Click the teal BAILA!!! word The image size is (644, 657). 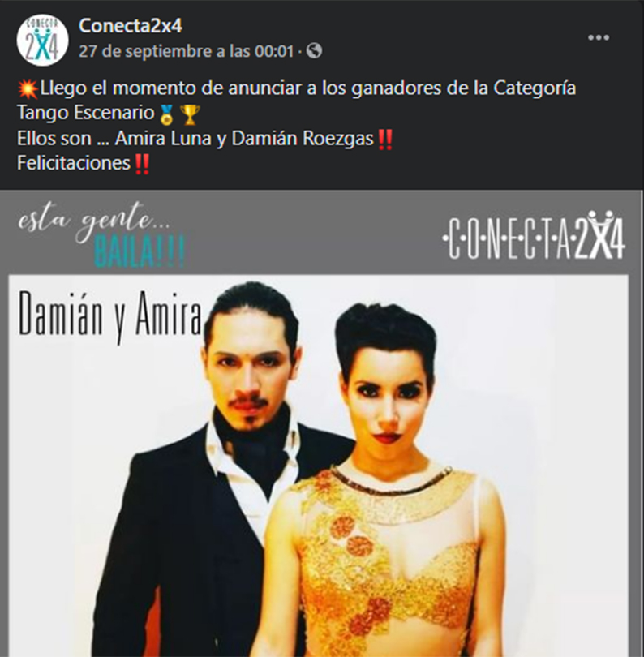coord(140,251)
